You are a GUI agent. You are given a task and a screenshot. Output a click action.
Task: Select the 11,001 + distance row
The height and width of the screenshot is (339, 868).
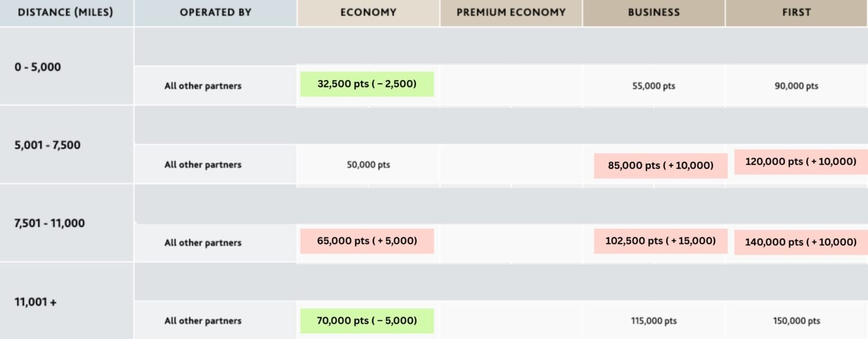(35, 302)
